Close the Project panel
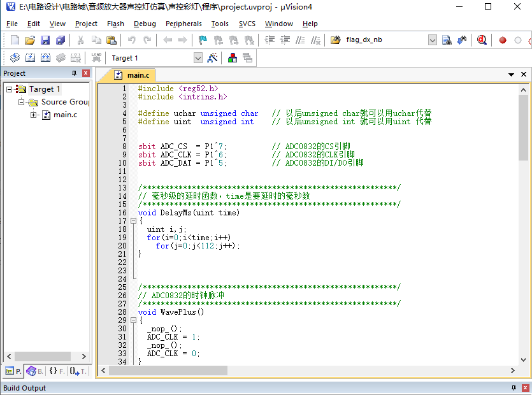 click(86, 73)
